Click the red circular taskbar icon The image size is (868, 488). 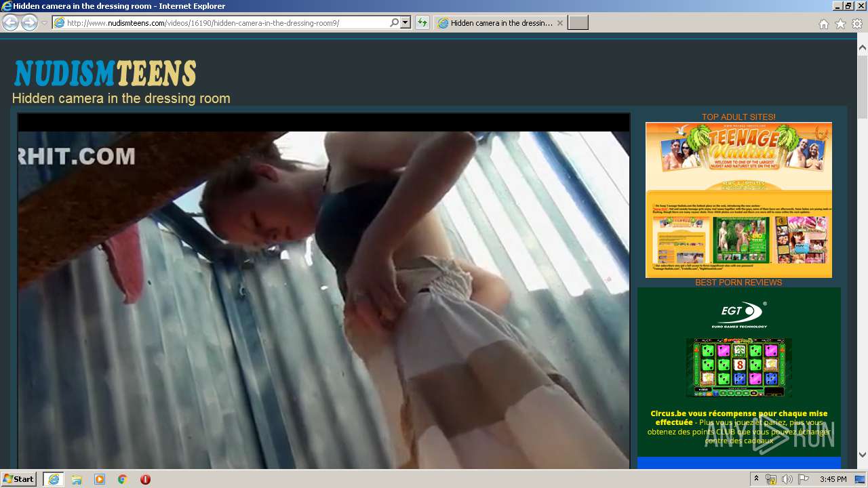pyautogui.click(x=145, y=479)
